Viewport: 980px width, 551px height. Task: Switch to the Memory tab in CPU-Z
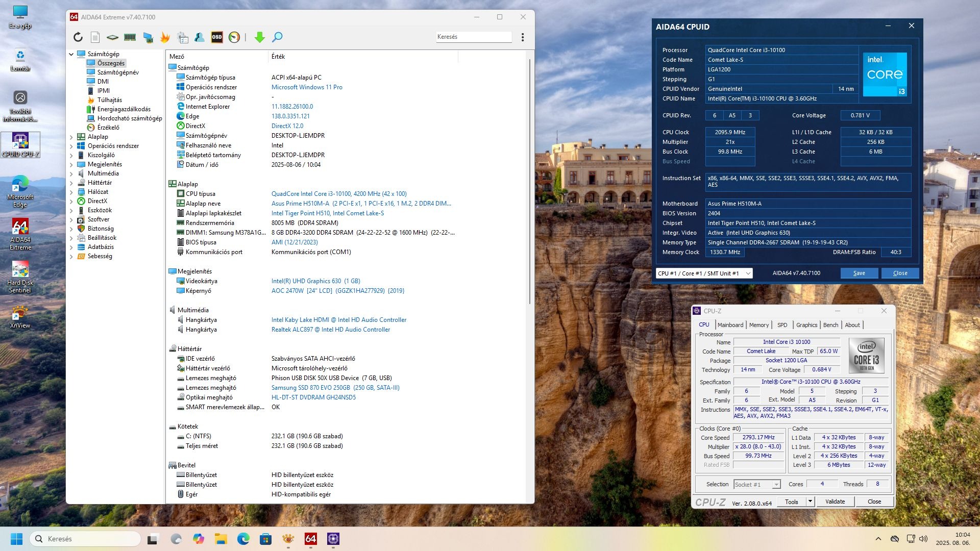tap(758, 325)
